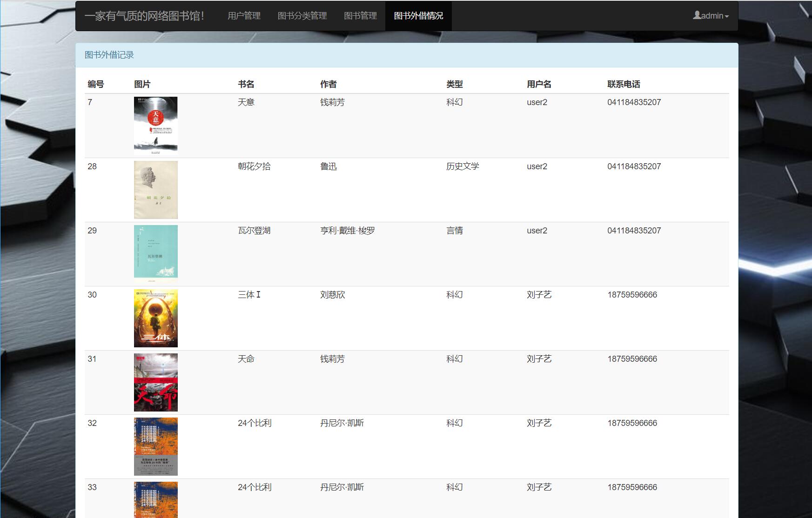Click the book title 天命

tap(246, 359)
